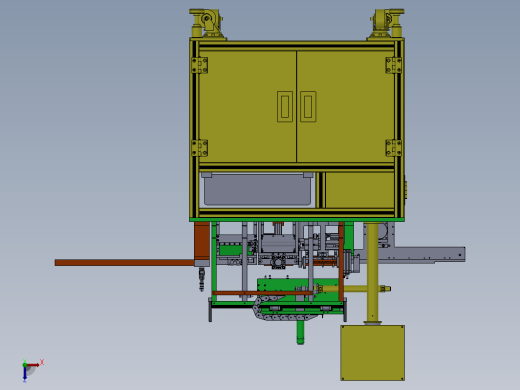Select the brown block under the cabinet's left corner
520x390 pixels.
pyautogui.click(x=202, y=242)
